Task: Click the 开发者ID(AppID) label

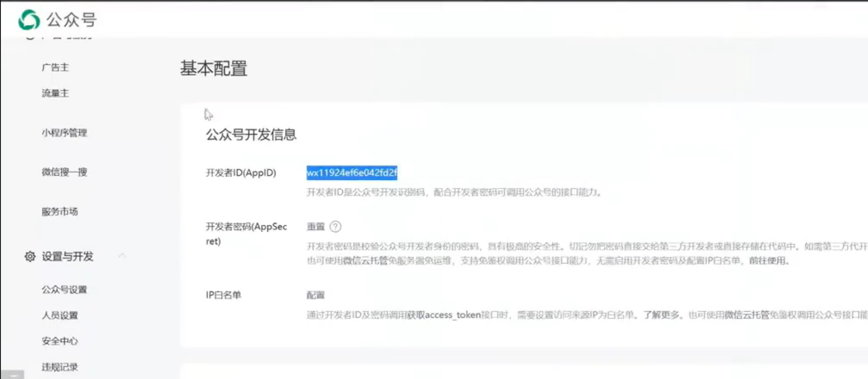Action: tap(241, 173)
